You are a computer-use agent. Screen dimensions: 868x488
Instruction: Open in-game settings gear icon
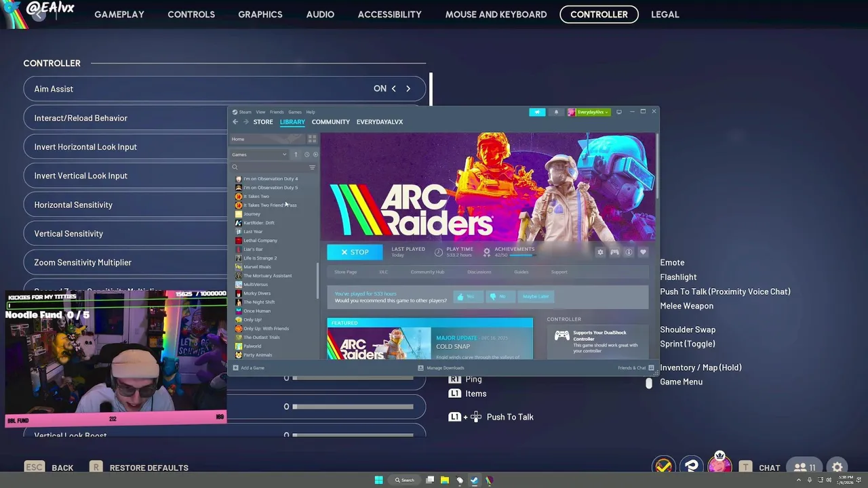(x=837, y=467)
